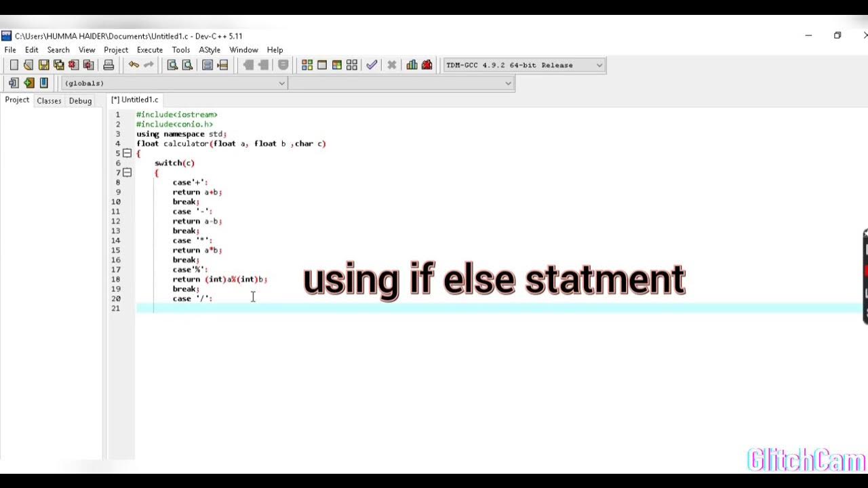Click the 'return a*b;' line
Screen dimensions: 868x488
197,250
